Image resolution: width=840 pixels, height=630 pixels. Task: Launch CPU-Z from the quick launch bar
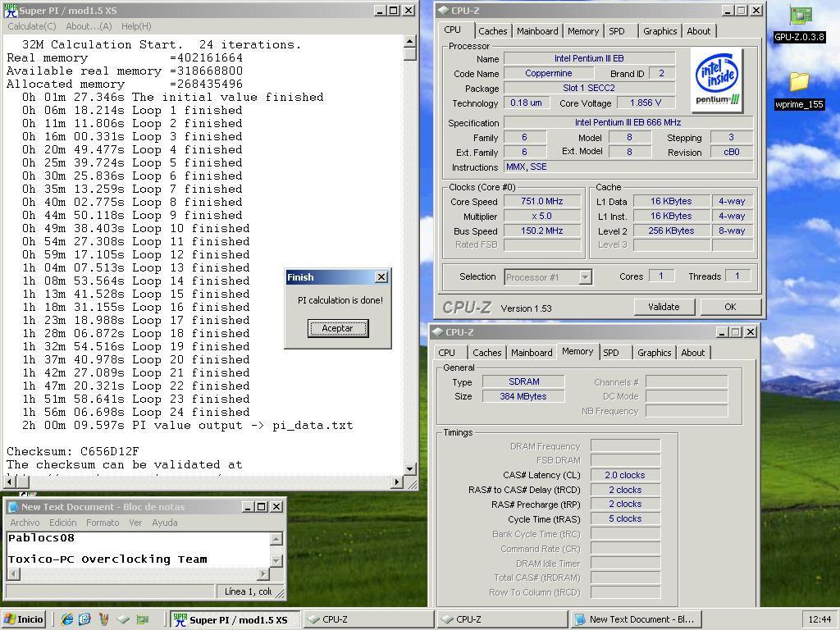tap(123, 619)
